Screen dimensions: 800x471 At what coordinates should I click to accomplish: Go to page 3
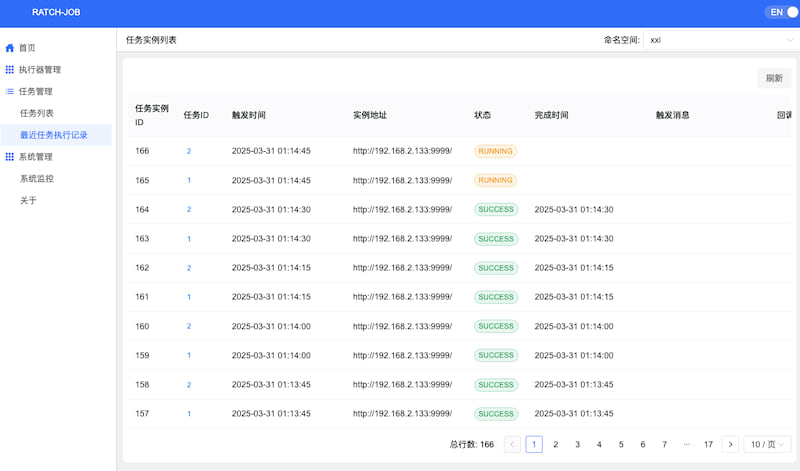click(x=578, y=444)
